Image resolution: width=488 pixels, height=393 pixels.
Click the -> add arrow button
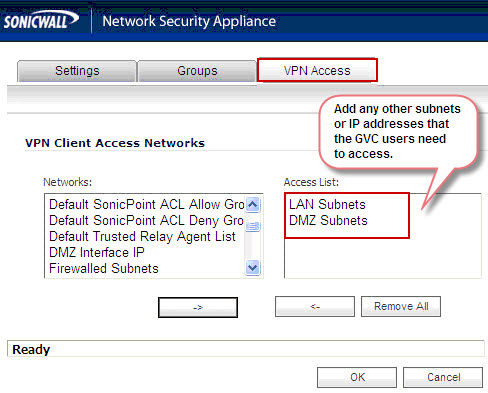click(x=198, y=307)
